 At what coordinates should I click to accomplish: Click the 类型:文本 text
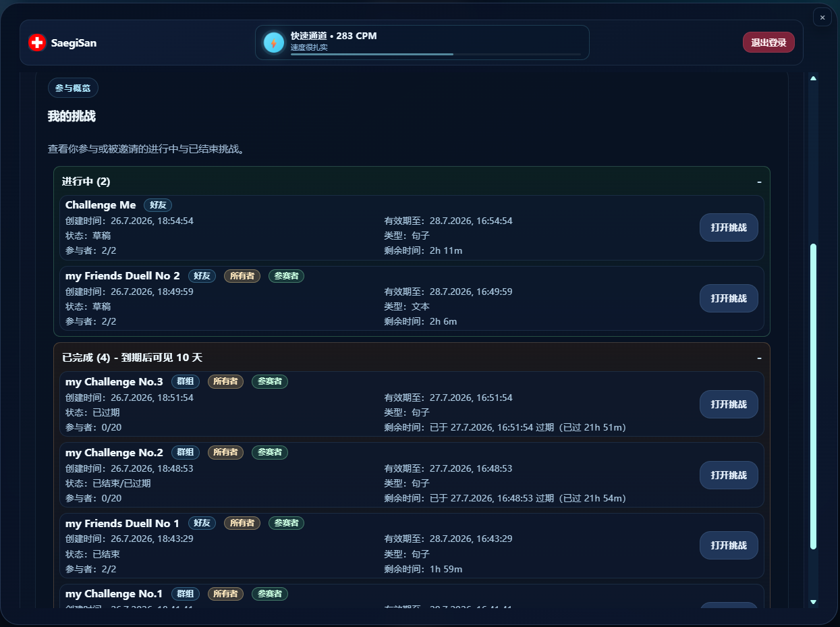click(407, 306)
